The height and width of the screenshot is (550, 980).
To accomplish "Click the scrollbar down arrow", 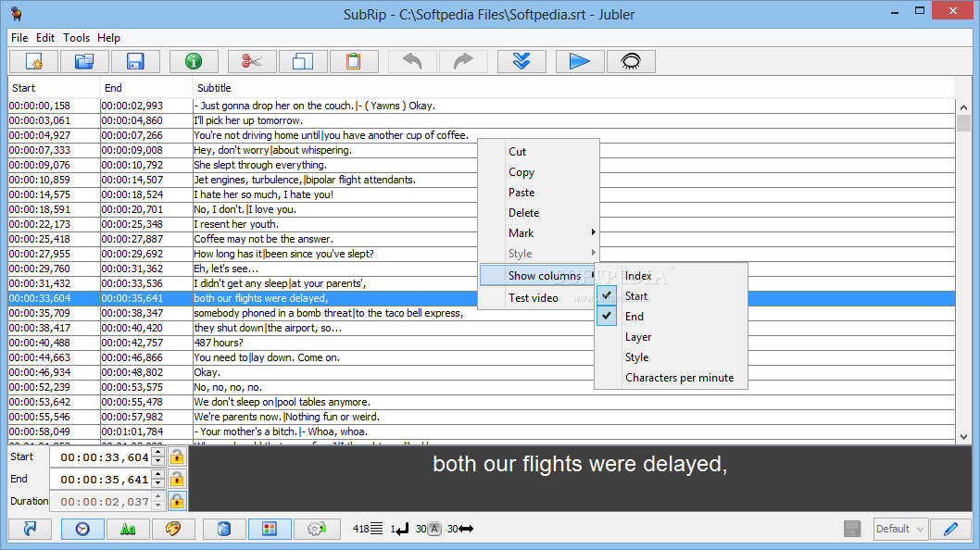I will (963, 437).
